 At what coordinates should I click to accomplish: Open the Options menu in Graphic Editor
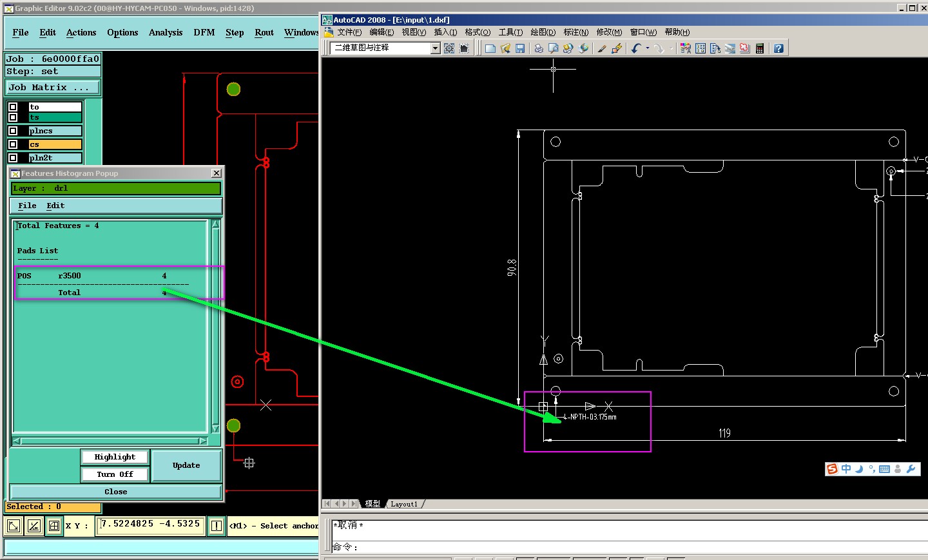tap(122, 32)
